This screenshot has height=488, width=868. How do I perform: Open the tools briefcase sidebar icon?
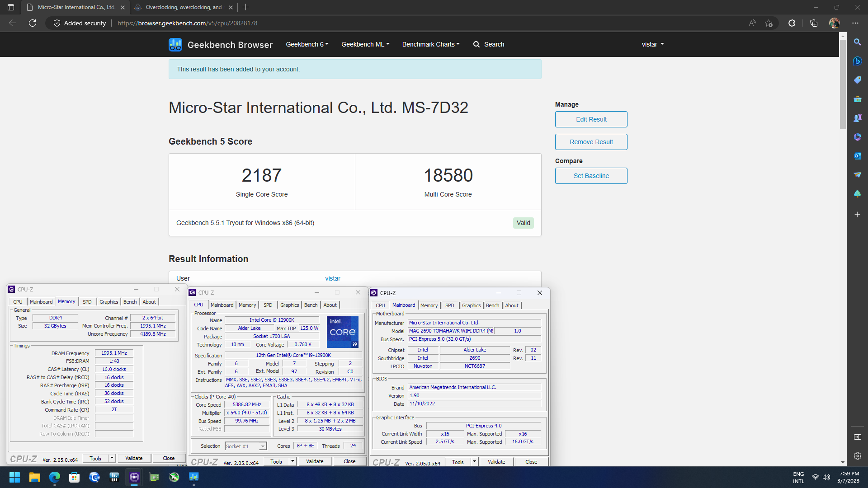858,99
